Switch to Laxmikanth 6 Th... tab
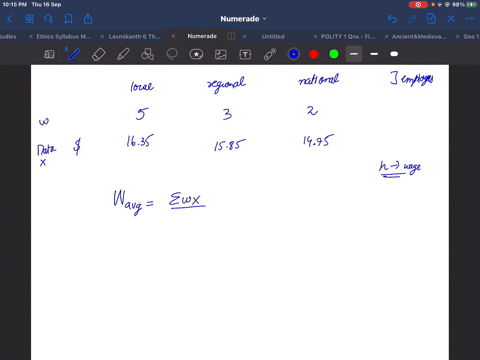Viewport: 480px width, 360px height. 134,36
